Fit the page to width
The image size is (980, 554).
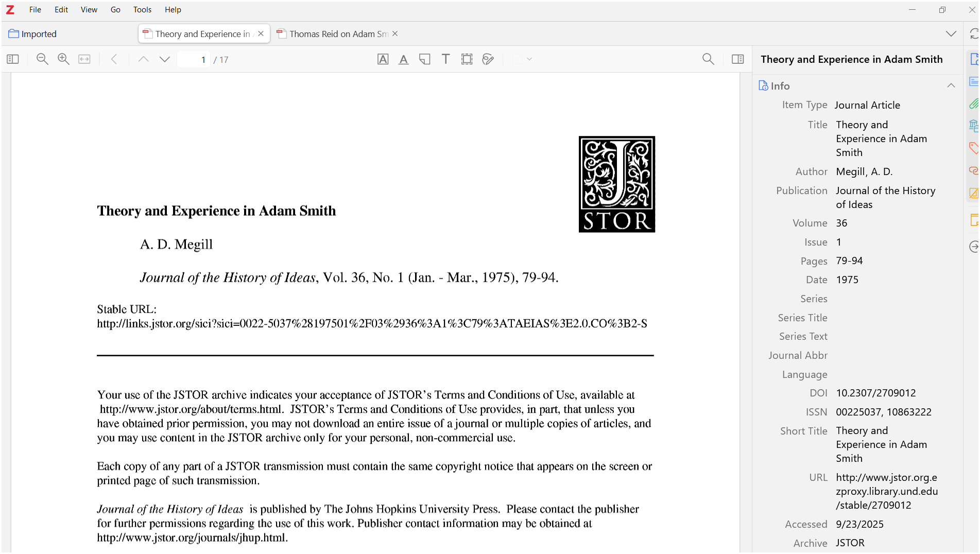click(x=84, y=59)
